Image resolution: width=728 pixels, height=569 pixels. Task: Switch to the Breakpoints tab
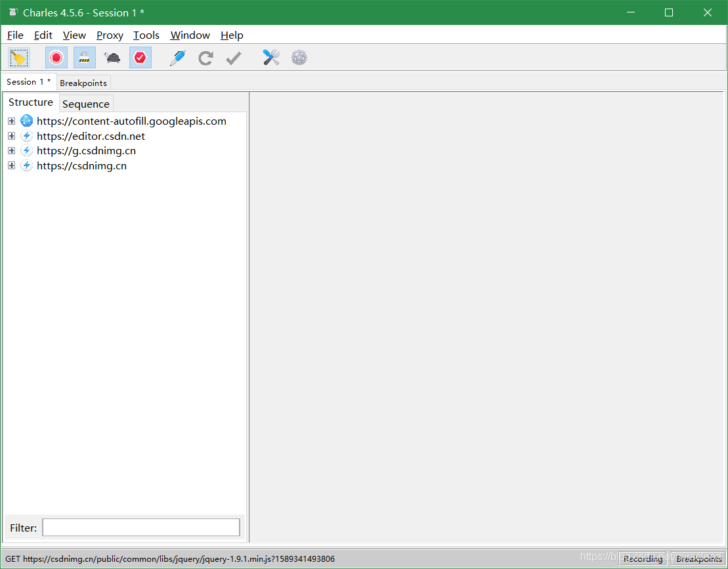pos(83,83)
